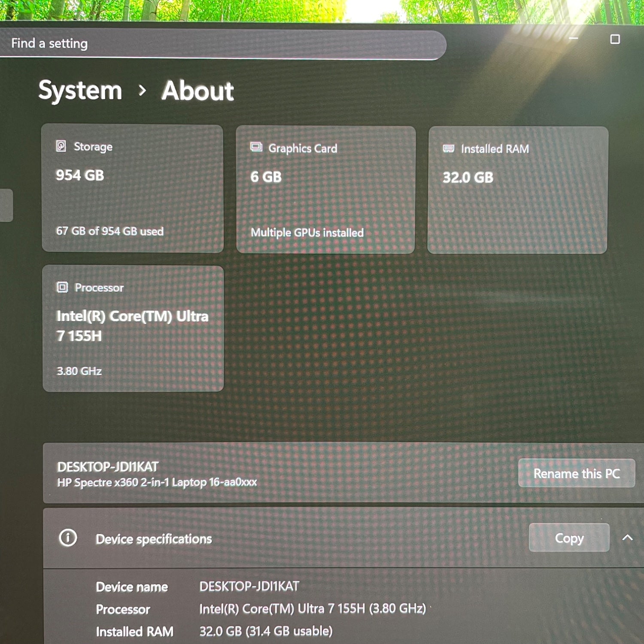Click the breadcrumb arrow between System and About
Viewport: 644px width, 644px height.
(142, 91)
